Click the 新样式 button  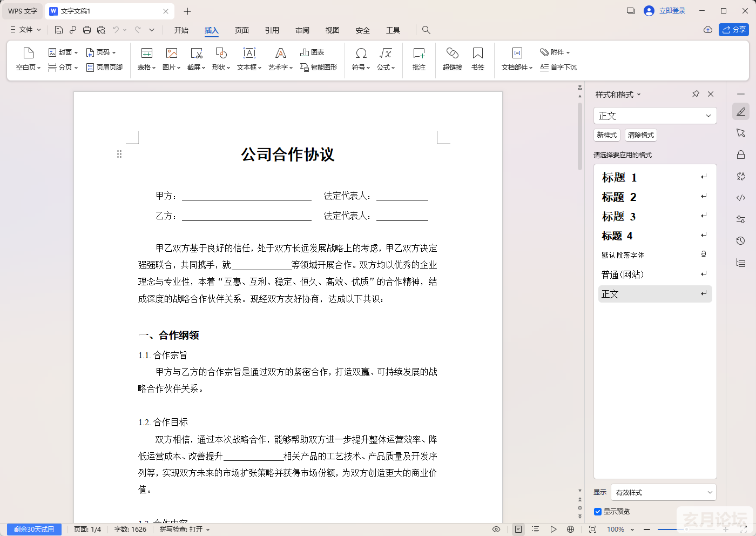coord(607,135)
